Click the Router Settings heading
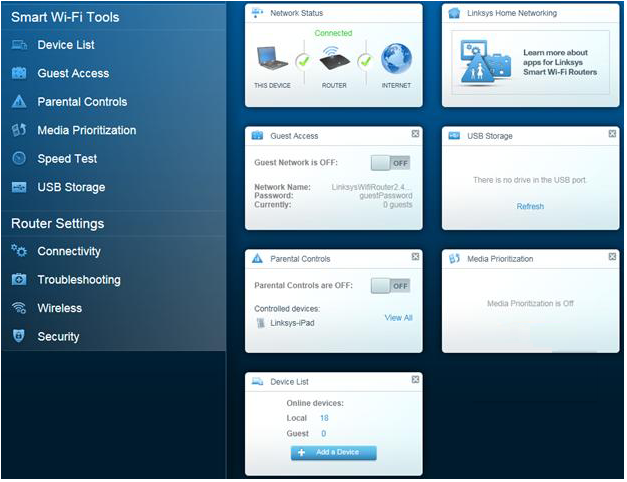627x482 pixels. coord(58,223)
